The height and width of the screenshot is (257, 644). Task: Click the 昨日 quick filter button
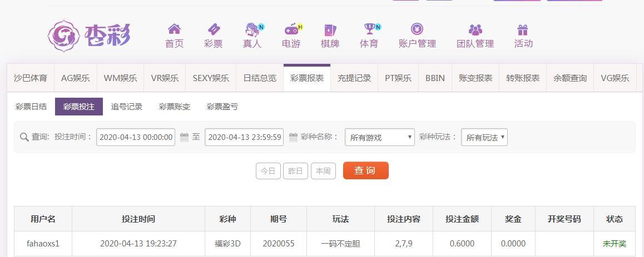pyautogui.click(x=296, y=171)
